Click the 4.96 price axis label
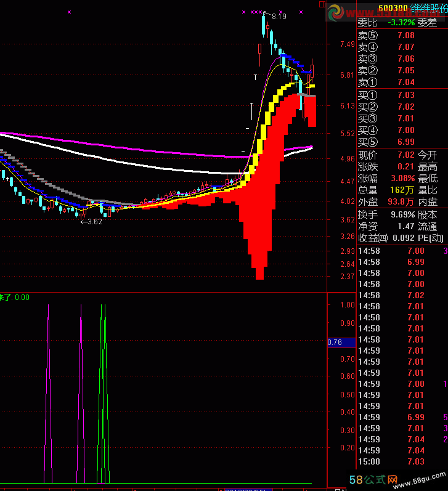The image size is (448, 491). coord(348,159)
